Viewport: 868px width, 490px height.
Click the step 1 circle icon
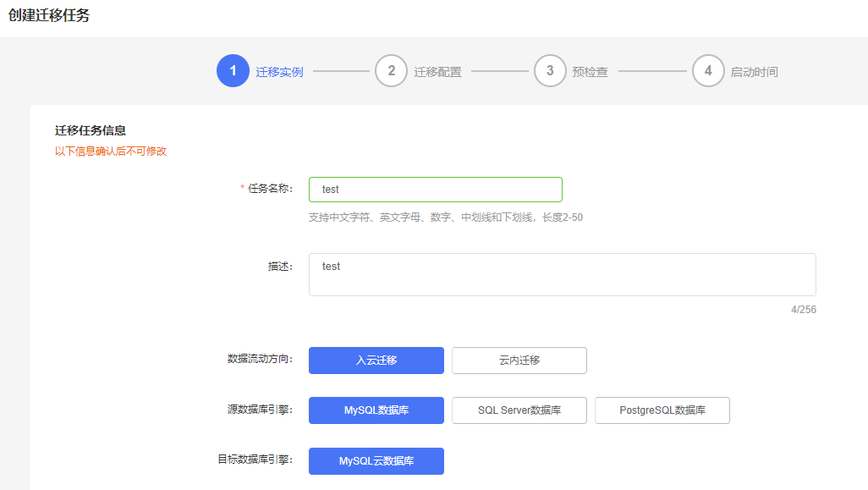coord(233,71)
